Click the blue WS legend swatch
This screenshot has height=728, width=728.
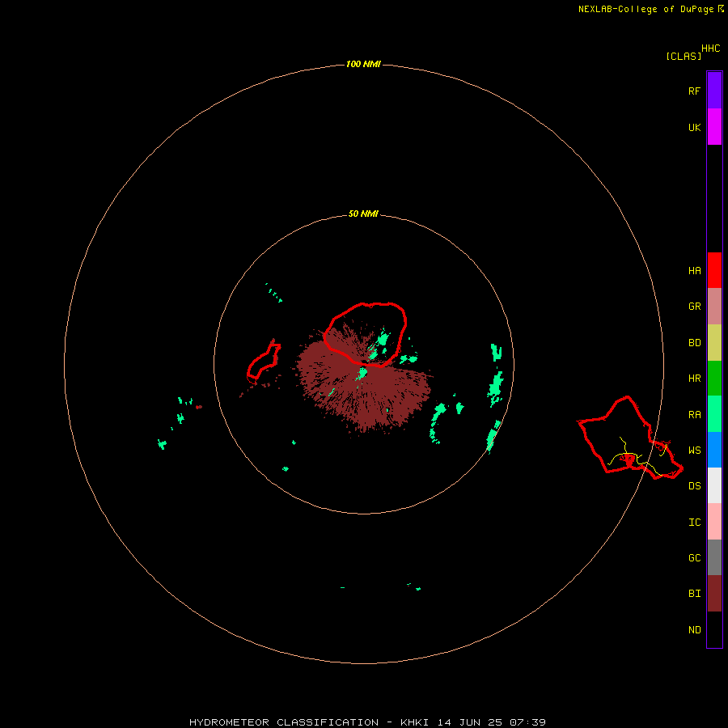pyautogui.click(x=714, y=450)
